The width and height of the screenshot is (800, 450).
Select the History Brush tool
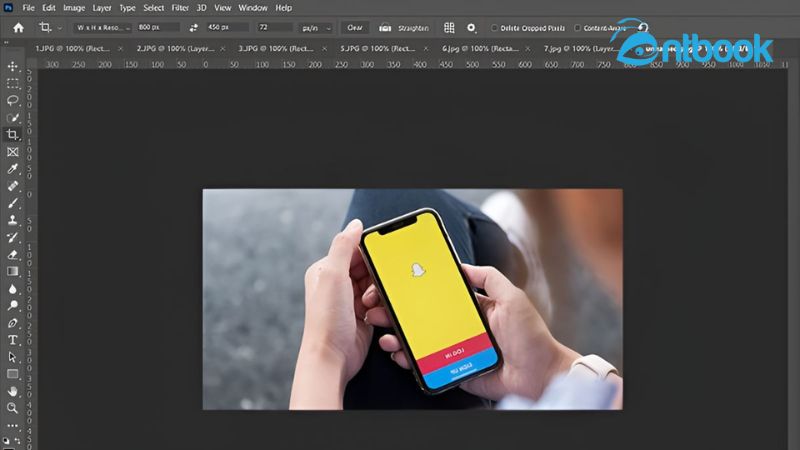12,237
